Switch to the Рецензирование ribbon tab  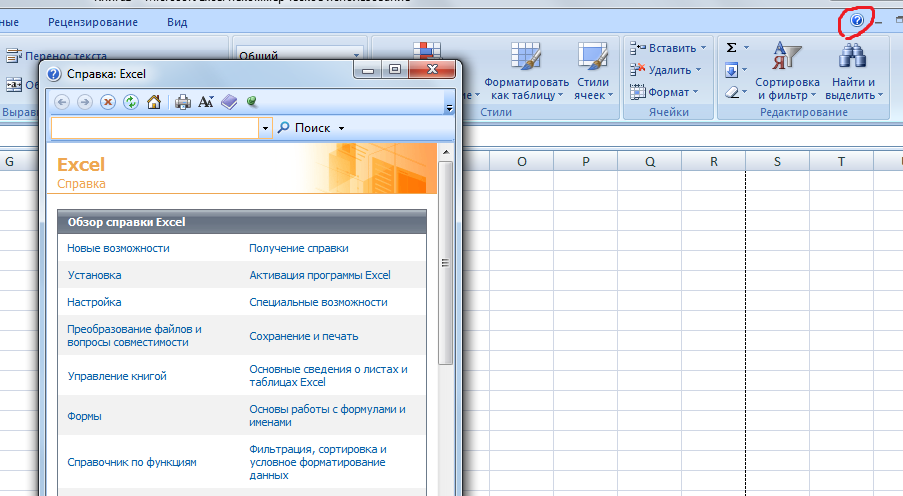93,22
